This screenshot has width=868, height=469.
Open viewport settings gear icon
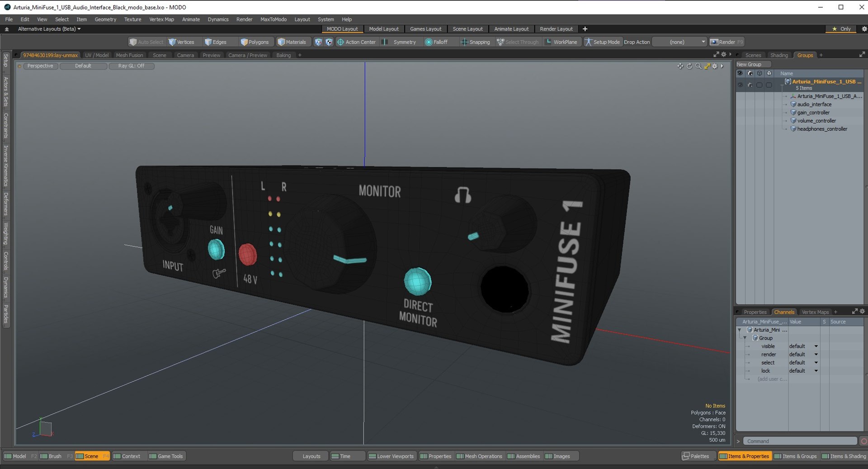(x=715, y=66)
